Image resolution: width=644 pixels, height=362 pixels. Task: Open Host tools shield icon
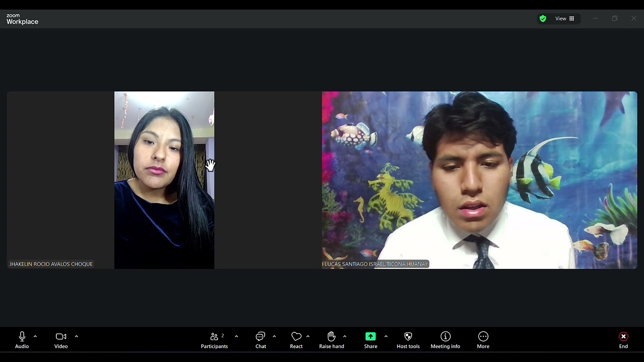coord(408,336)
